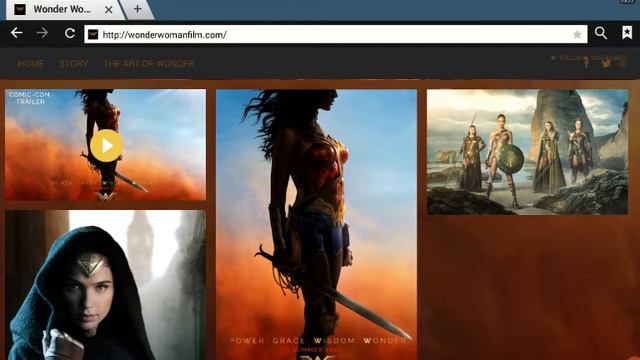Bookmark page with address bar star

577,35
